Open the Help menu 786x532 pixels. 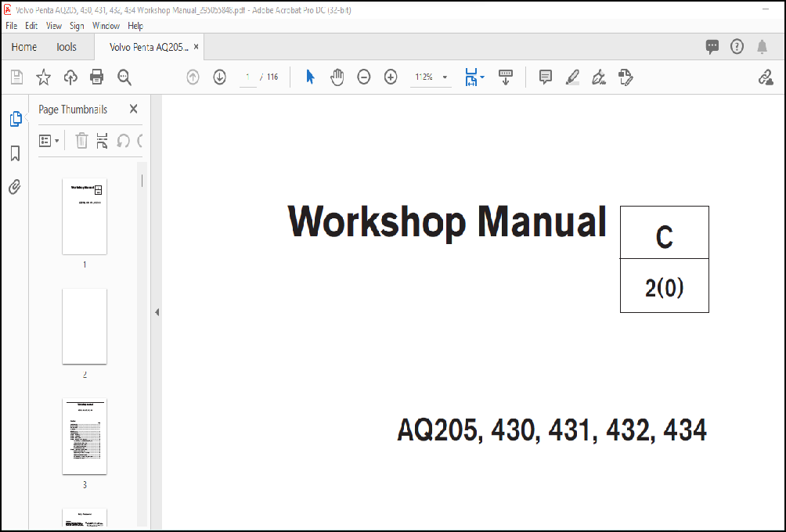(x=135, y=26)
